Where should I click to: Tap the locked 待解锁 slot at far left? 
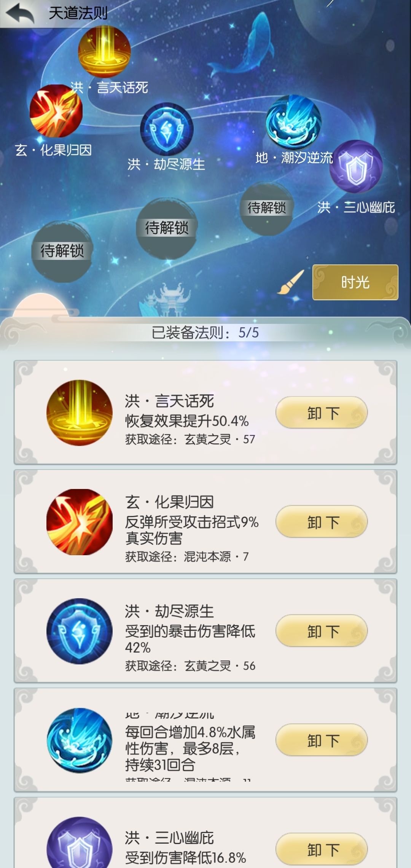(62, 251)
